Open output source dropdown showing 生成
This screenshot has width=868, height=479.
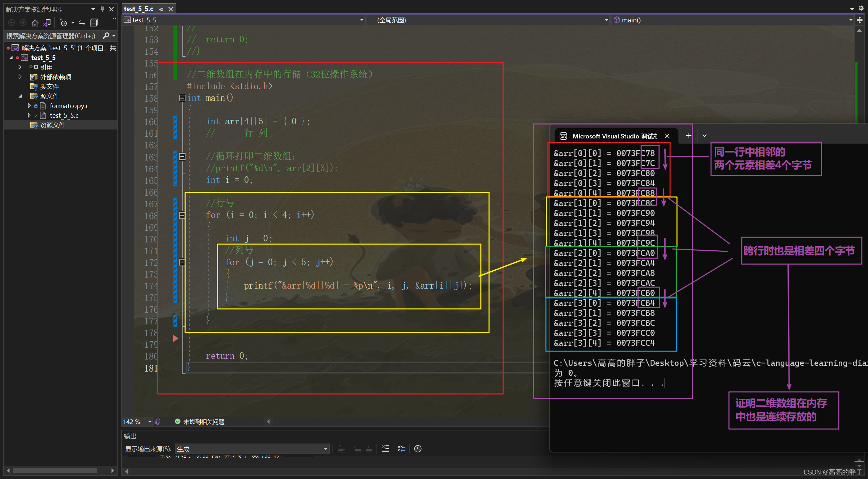(325, 449)
